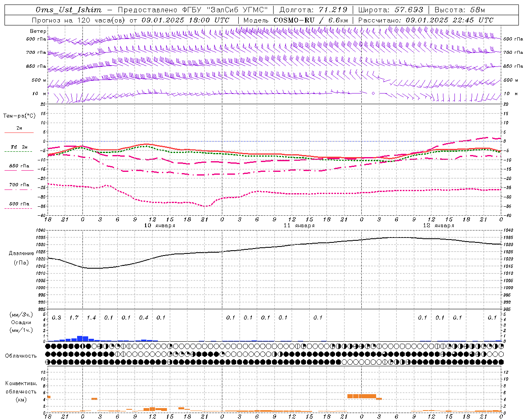This screenshot has width=525, height=420.
Task: Click the tallest blue precipitation bar
Action: 80,338
